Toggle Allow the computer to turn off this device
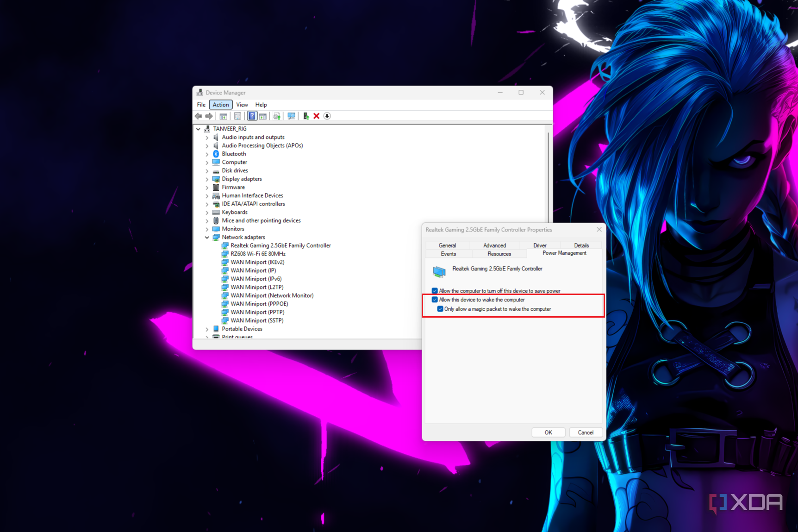798x532 pixels. [435, 291]
